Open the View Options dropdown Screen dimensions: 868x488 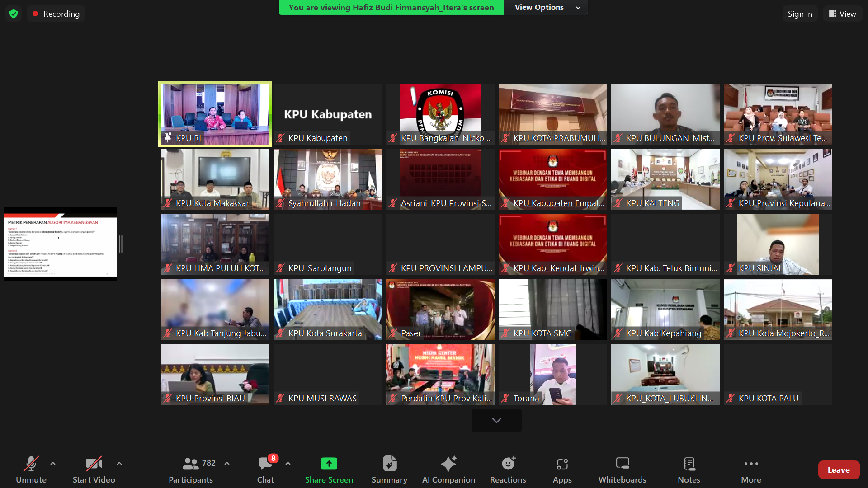(x=547, y=7)
